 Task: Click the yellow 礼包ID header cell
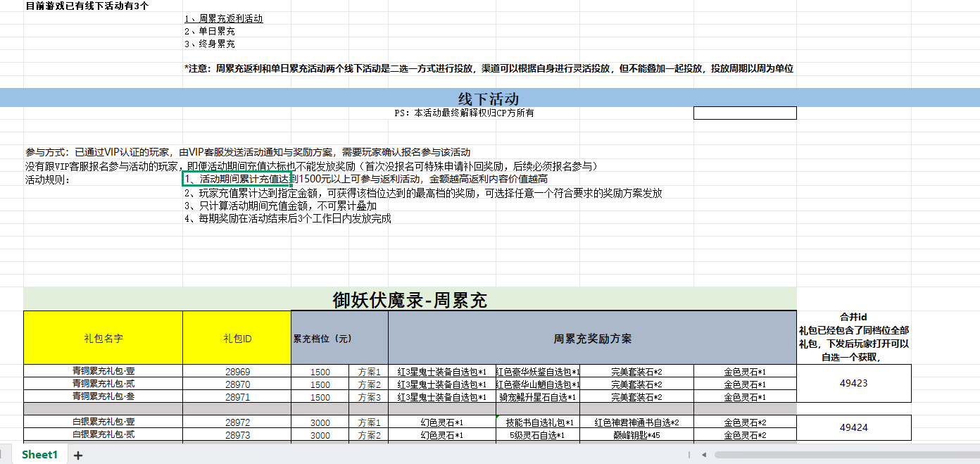coord(237,338)
